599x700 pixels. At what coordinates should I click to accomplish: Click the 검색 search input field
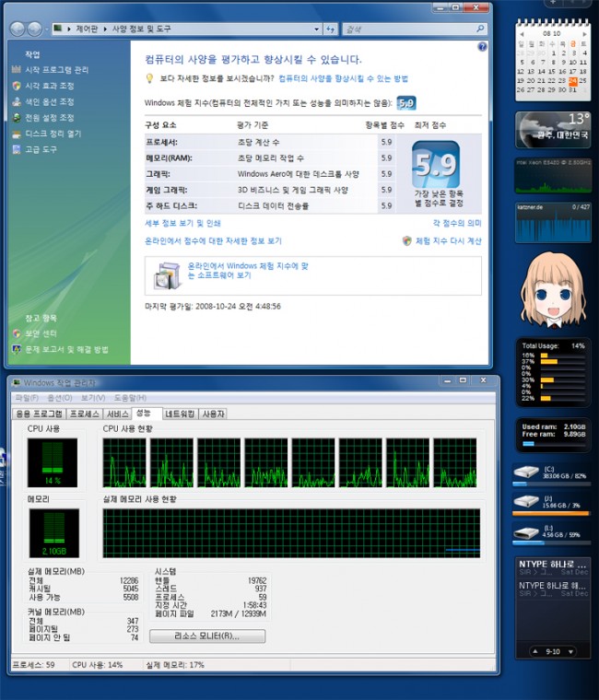coord(410,29)
